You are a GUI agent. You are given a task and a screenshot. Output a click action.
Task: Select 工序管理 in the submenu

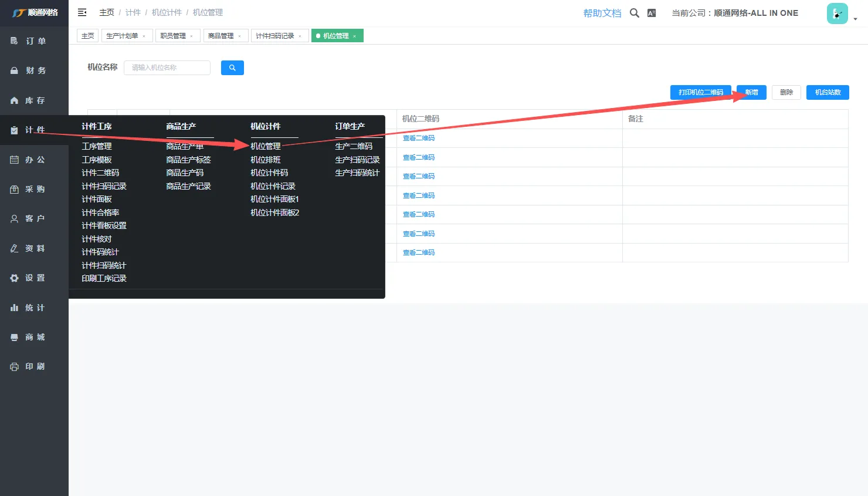coord(97,146)
